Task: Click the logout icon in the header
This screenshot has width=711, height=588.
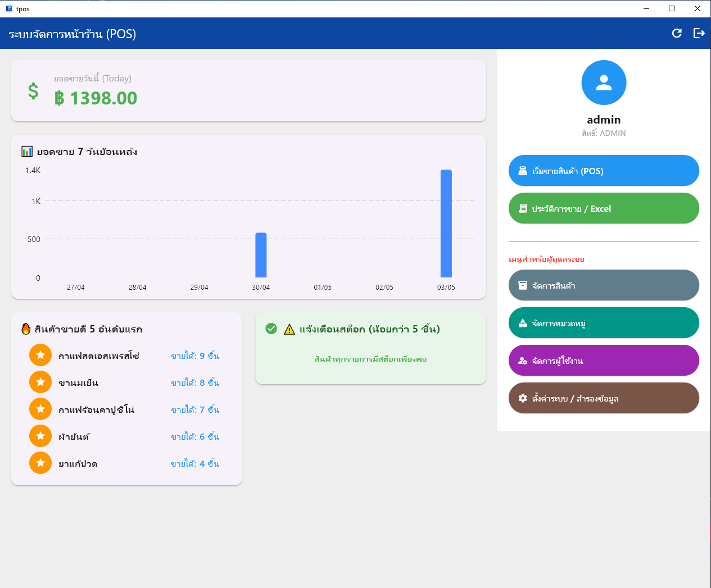Action: pos(699,33)
